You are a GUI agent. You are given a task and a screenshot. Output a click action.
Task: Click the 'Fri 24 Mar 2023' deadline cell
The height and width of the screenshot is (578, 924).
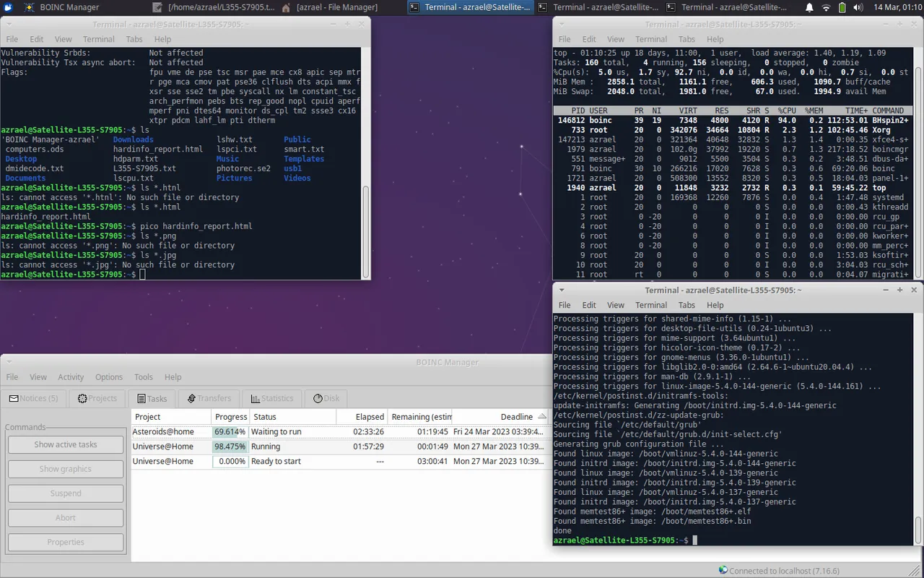(498, 432)
